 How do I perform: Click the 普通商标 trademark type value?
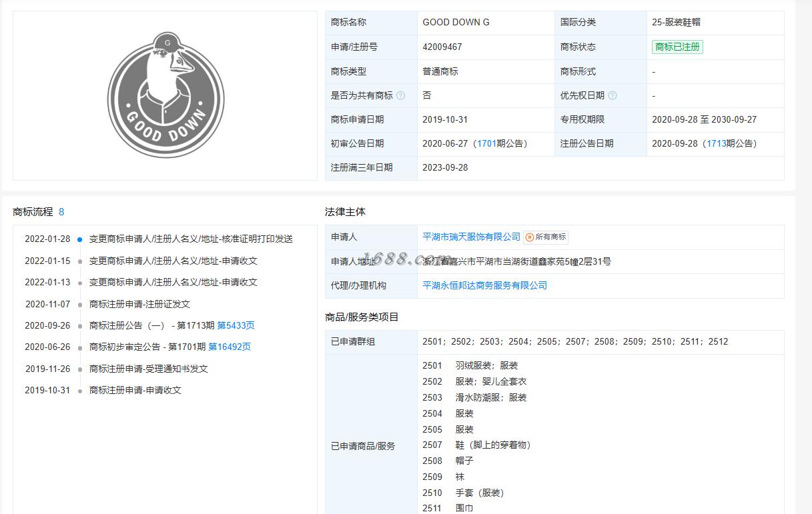[x=440, y=71]
